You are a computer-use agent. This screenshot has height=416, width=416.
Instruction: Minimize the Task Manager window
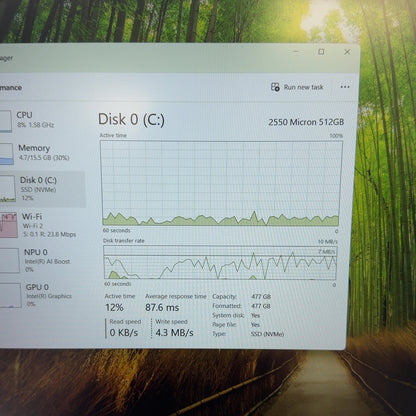(296, 51)
